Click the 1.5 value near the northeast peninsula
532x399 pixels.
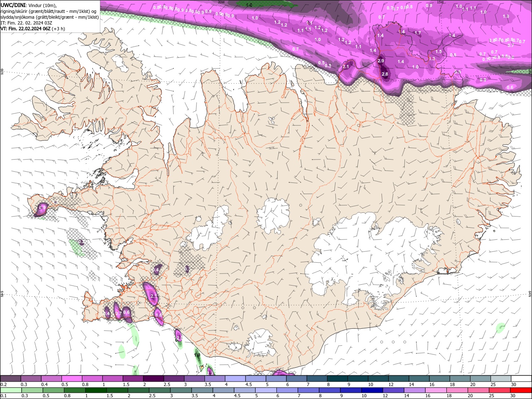tap(438, 52)
